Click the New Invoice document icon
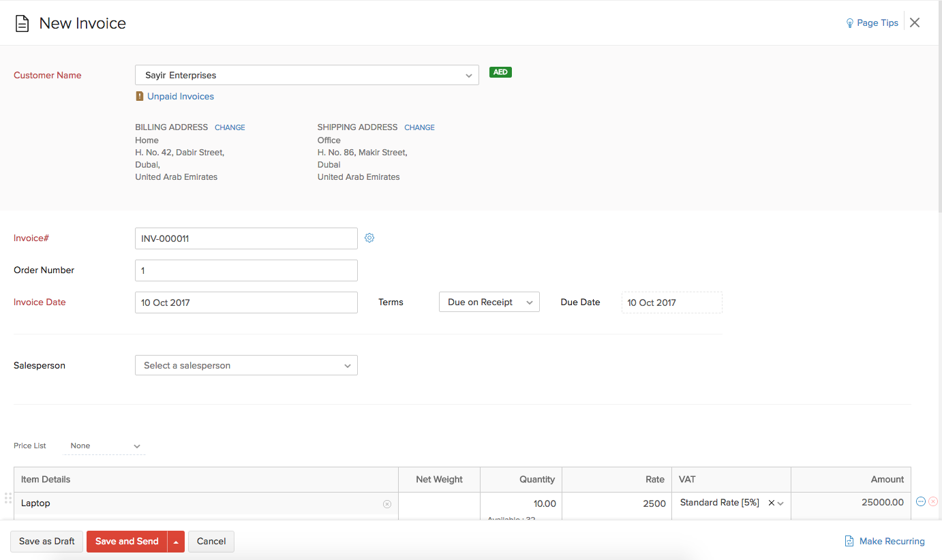 tap(23, 22)
